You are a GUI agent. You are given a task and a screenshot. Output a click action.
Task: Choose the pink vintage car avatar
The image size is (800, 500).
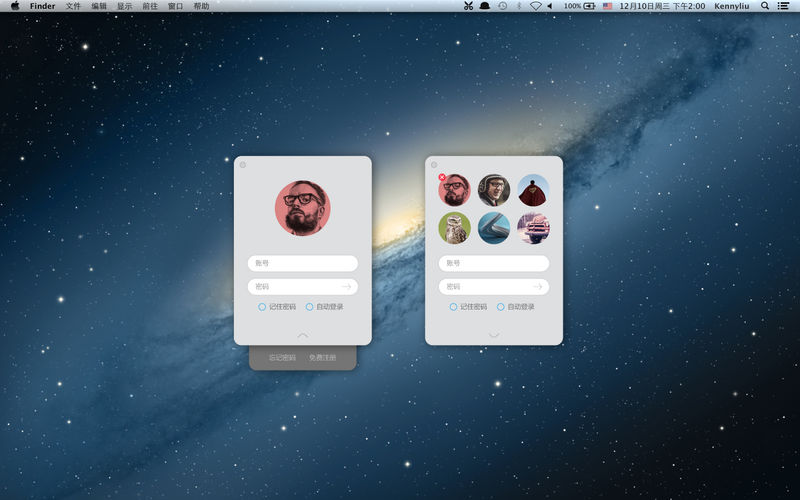pyautogui.click(x=533, y=228)
